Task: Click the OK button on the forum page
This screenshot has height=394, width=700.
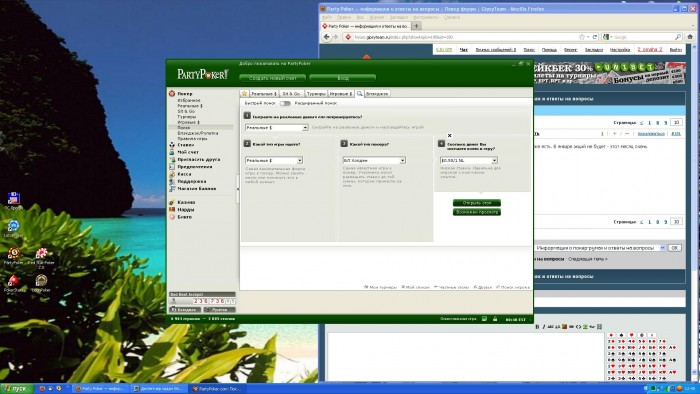Action: click(x=675, y=248)
